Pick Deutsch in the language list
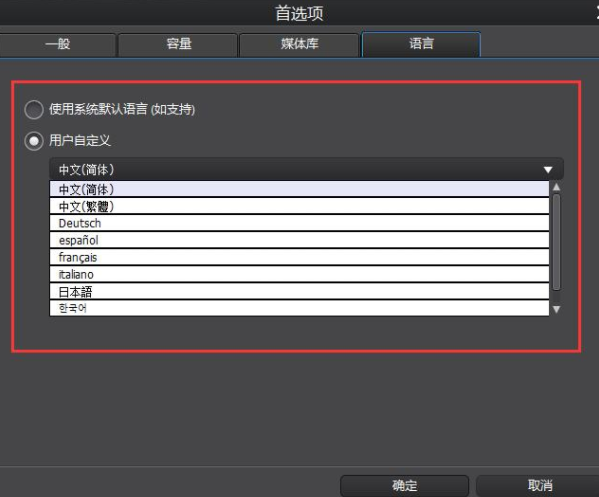The image size is (599, 497). click(x=299, y=223)
